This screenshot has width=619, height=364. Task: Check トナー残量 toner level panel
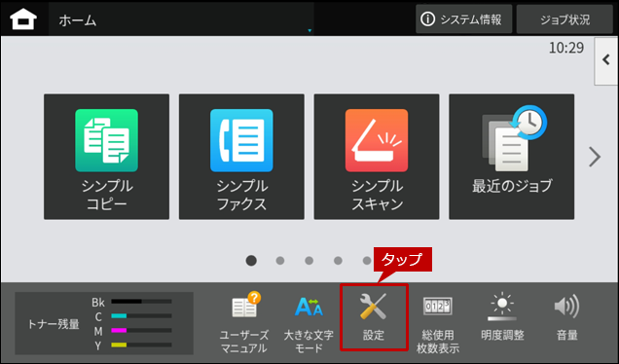coord(104,323)
